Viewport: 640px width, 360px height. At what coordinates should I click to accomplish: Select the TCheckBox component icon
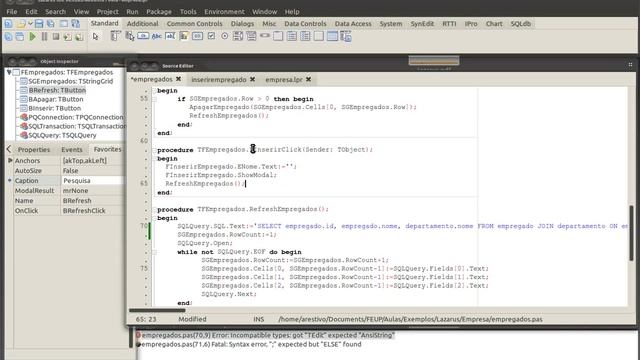[211, 36]
